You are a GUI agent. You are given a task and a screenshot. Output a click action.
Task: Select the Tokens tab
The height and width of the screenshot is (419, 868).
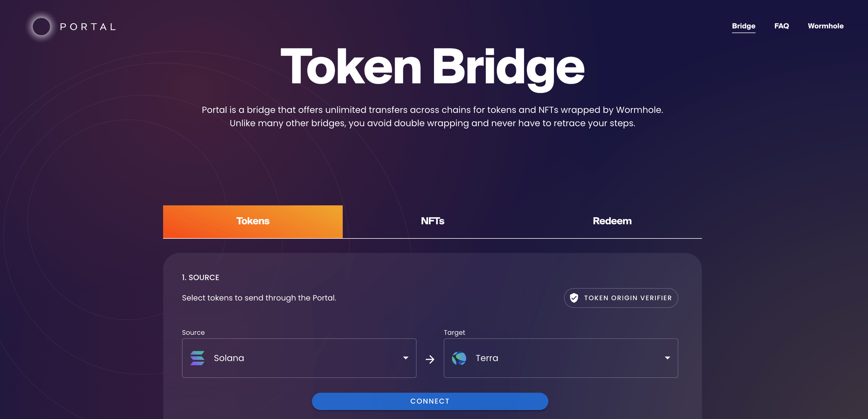tap(253, 221)
